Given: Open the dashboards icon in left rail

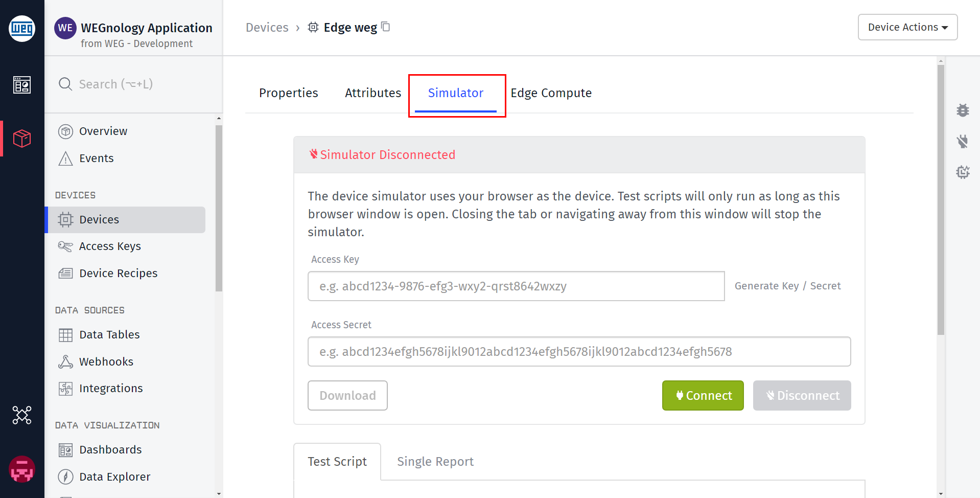Looking at the screenshot, I should coord(22,85).
